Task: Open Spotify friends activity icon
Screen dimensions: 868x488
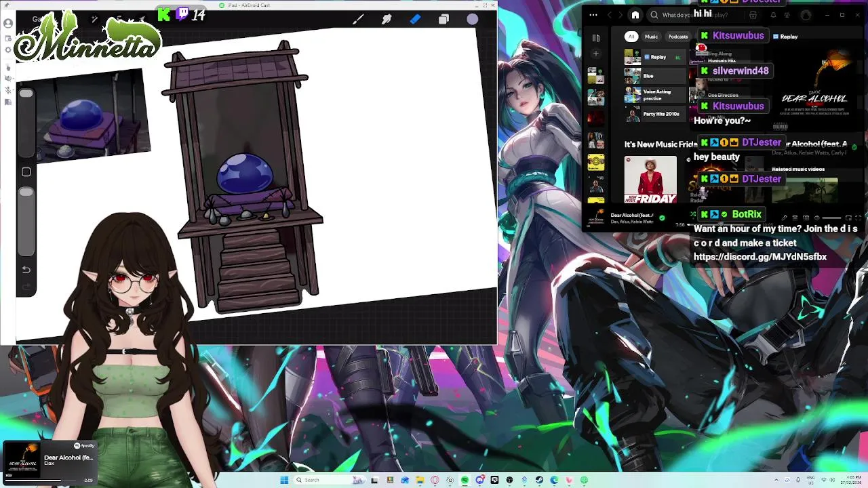Action: (x=787, y=15)
